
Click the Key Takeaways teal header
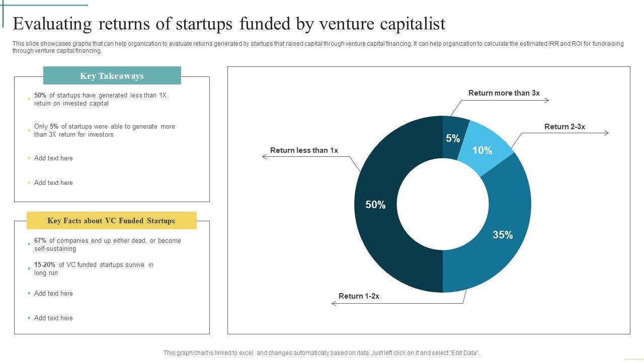pos(112,76)
